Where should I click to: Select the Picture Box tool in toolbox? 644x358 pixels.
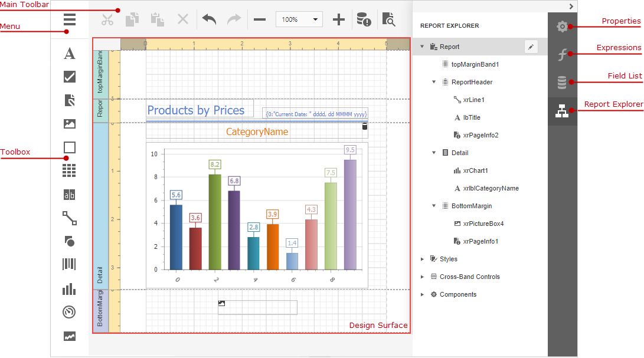click(x=70, y=124)
